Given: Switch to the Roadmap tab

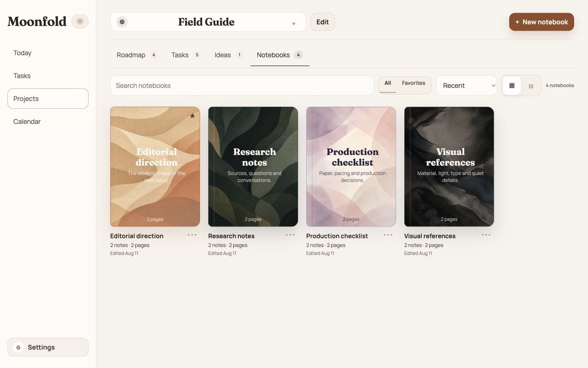Looking at the screenshot, I should tap(137, 55).
